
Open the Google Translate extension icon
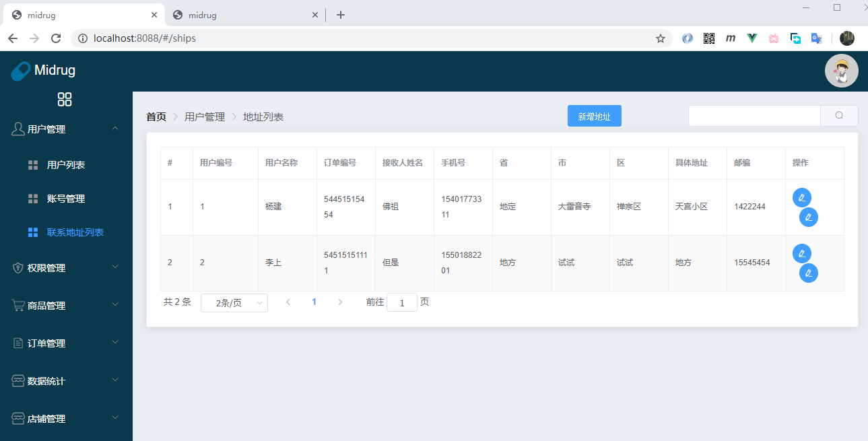[816, 38]
